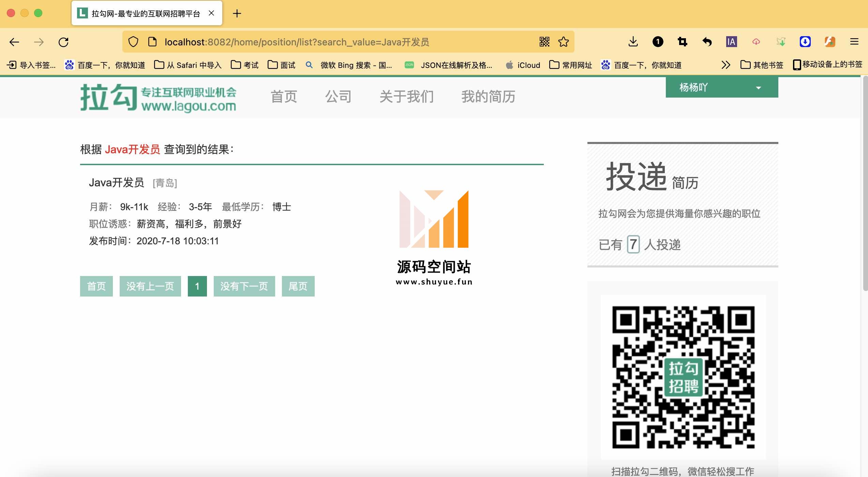Go to 首页 in the site navigation

coord(284,97)
